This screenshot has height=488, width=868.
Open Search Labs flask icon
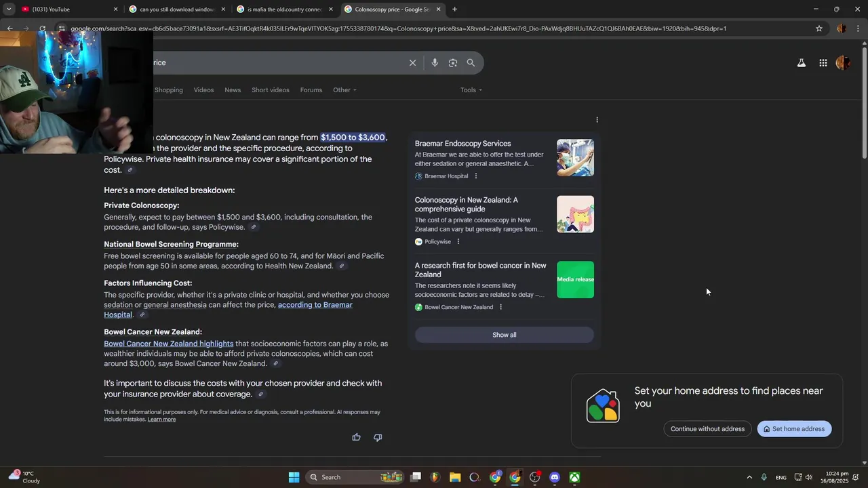[801, 63]
